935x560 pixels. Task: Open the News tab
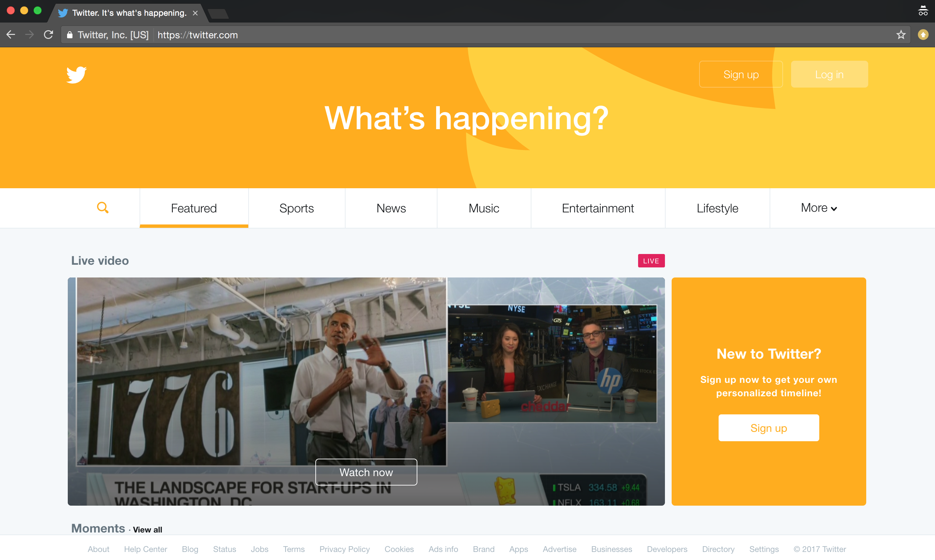coord(391,208)
